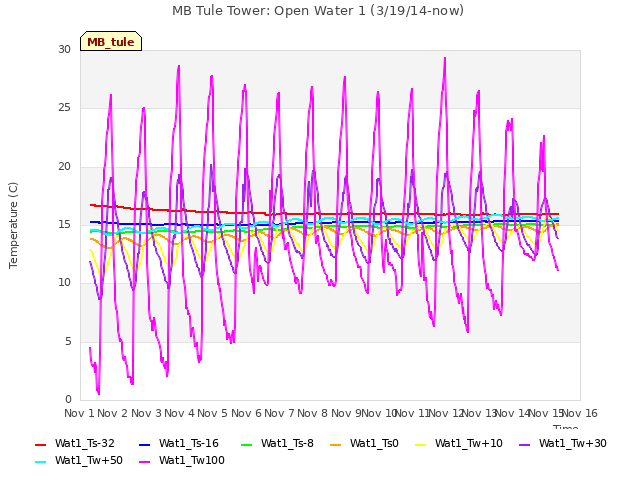Click the green Wat1_Ts-8 legend swatch
The width and height of the screenshot is (640, 480).
pyautogui.click(x=247, y=444)
